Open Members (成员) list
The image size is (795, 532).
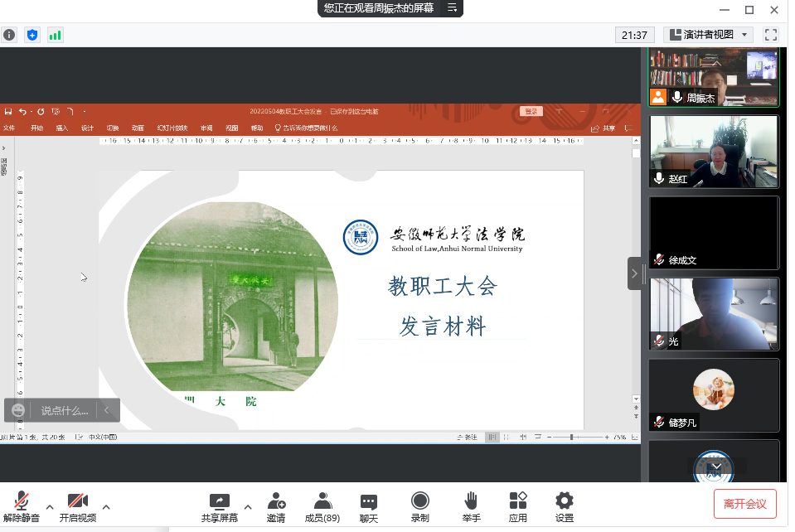pos(322,506)
